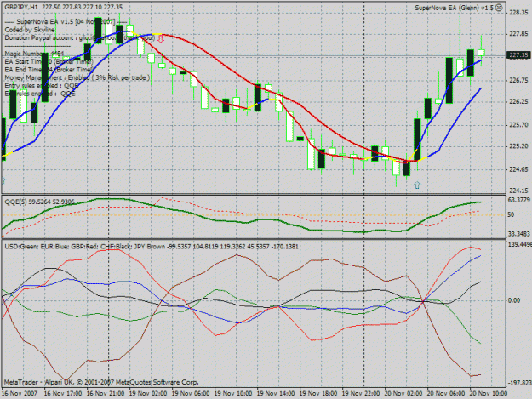This screenshot has width=532, height=399.
Task: Click the cyan buy arrow below the 20 Nov candles
Action: 417,185
